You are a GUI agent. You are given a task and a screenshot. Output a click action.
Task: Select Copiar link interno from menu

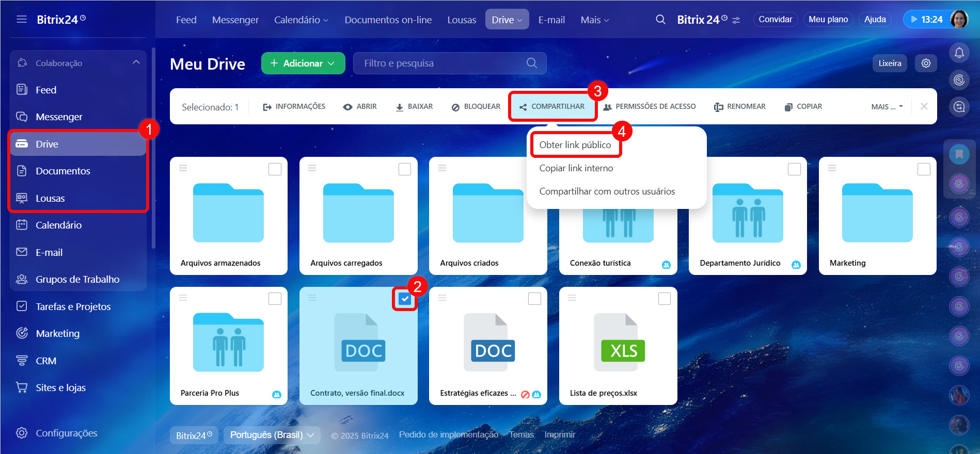pos(576,168)
